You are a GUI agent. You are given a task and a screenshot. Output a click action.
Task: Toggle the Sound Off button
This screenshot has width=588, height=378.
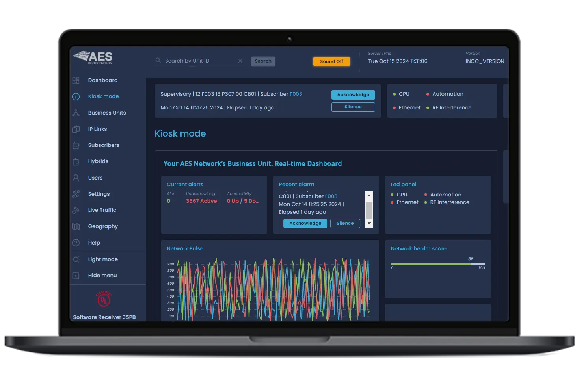tap(331, 61)
